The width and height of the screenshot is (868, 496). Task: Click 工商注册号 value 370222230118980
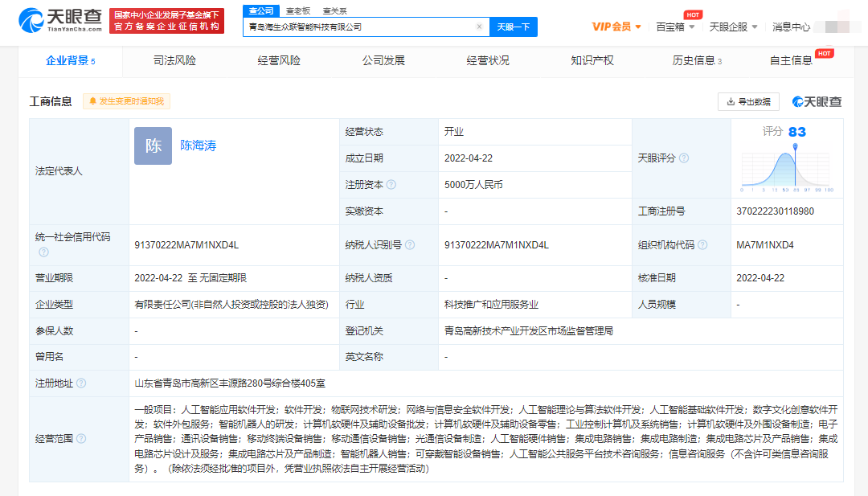[775, 211]
